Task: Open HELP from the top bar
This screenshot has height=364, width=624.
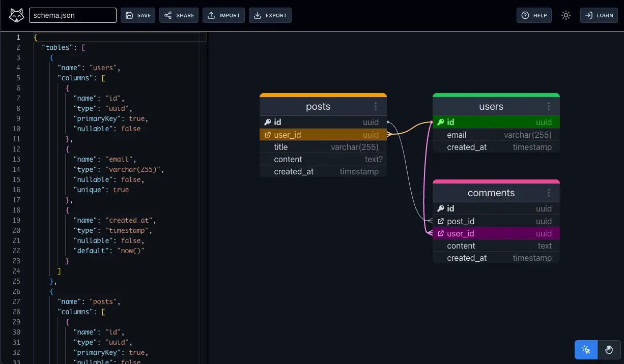Action: click(x=534, y=15)
